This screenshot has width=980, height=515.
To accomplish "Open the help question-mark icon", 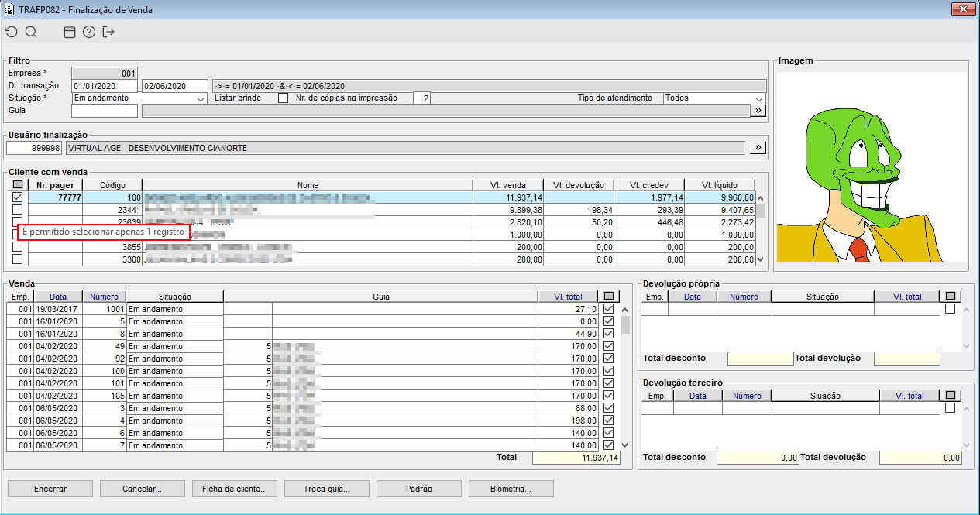I will point(89,32).
